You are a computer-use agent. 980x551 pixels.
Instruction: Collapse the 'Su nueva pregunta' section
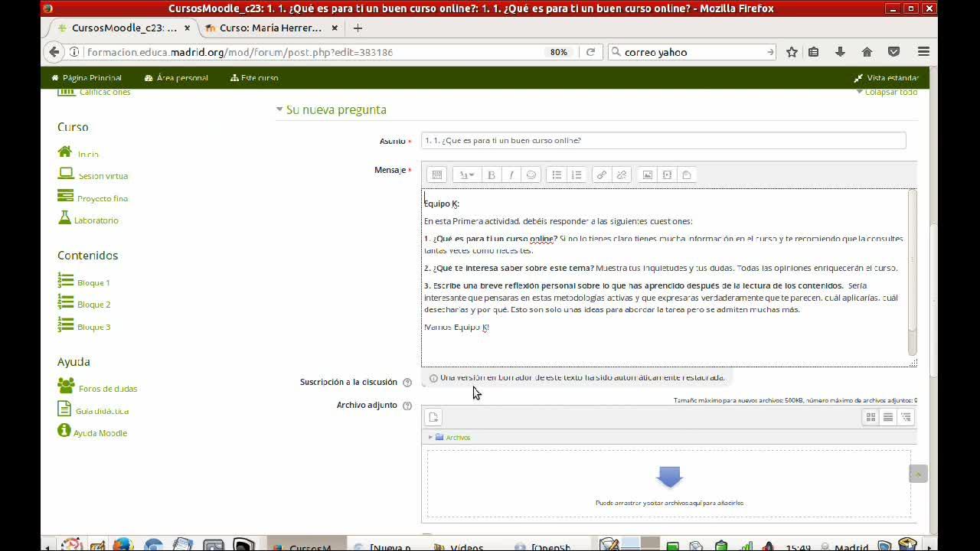332,109
